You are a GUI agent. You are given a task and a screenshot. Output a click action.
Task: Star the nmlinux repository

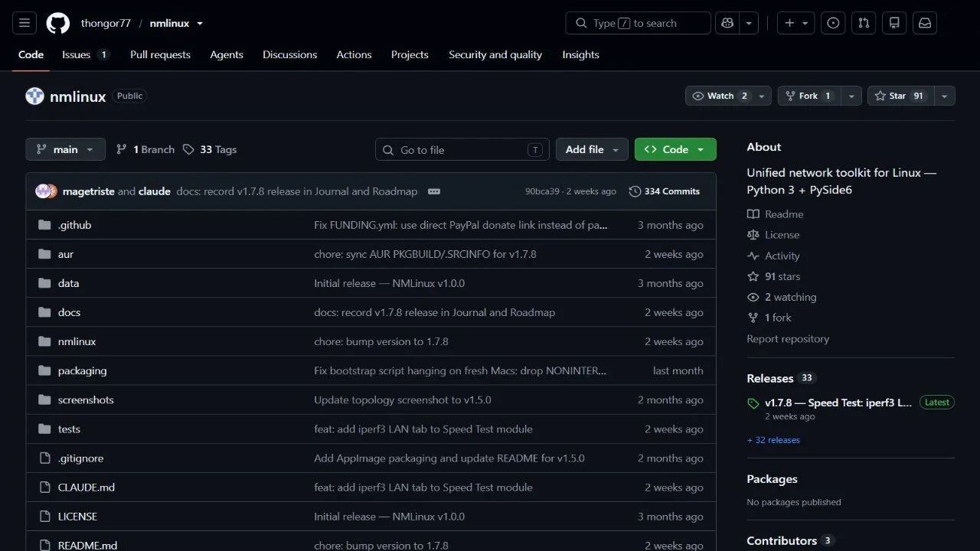(x=900, y=96)
